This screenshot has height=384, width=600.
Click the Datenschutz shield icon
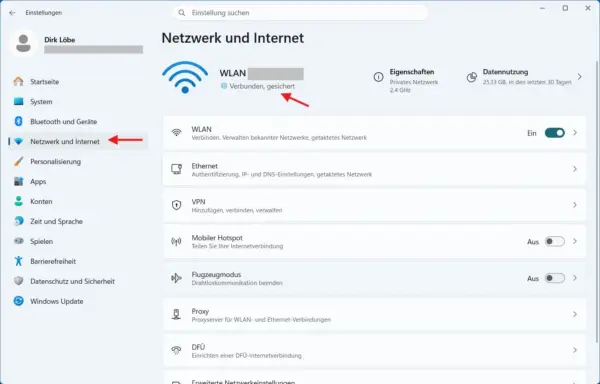coord(18,281)
